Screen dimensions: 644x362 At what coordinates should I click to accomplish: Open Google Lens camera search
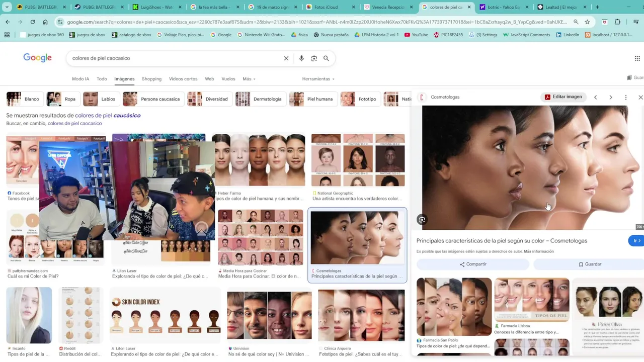click(314, 58)
